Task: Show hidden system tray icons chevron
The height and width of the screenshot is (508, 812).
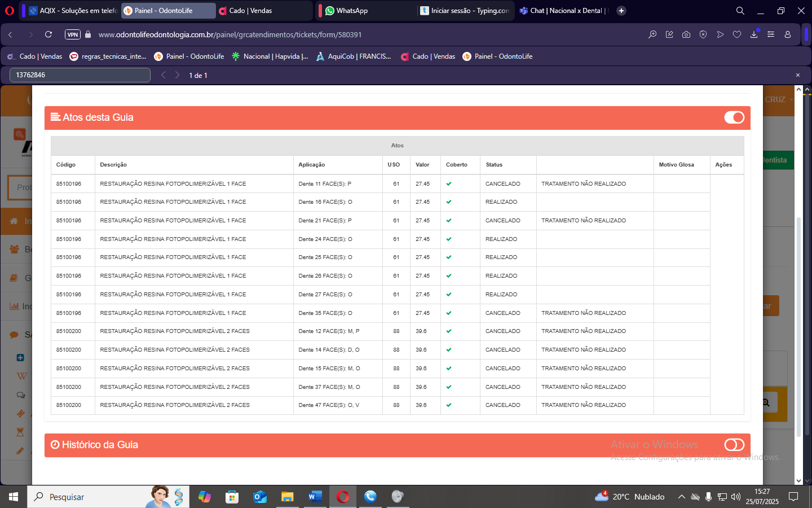Action: 681,497
